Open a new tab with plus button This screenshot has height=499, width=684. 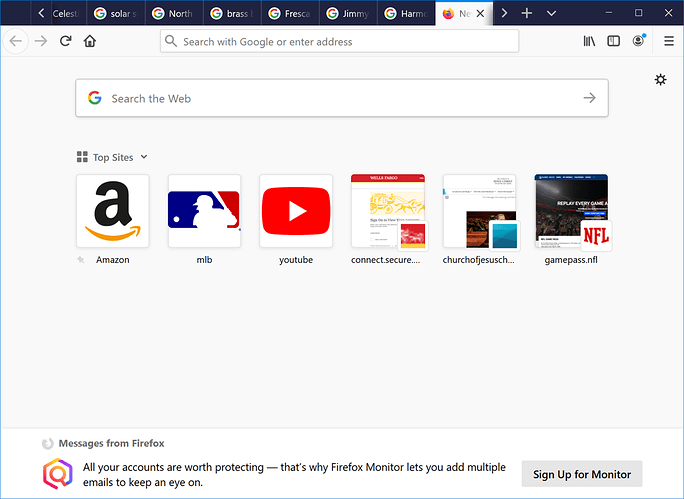pos(527,13)
